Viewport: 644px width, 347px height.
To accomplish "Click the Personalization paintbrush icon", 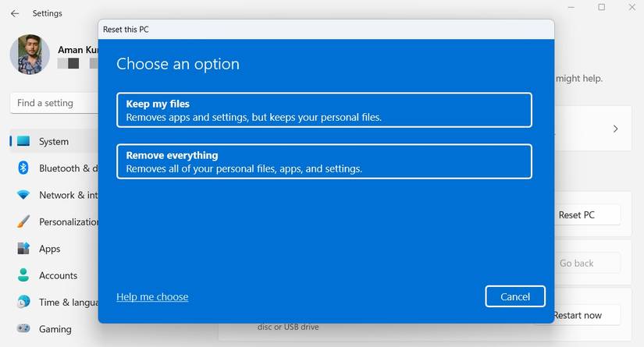I will tap(23, 221).
